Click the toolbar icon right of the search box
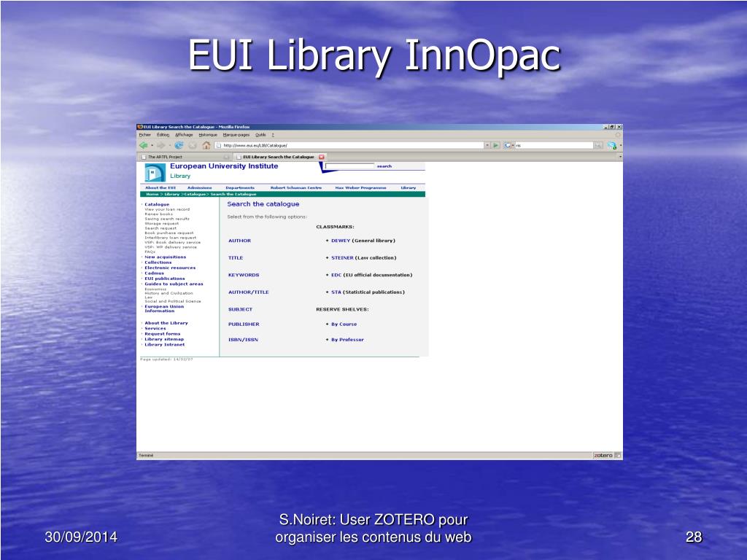Screen dimensions: 747x560 click(612, 145)
